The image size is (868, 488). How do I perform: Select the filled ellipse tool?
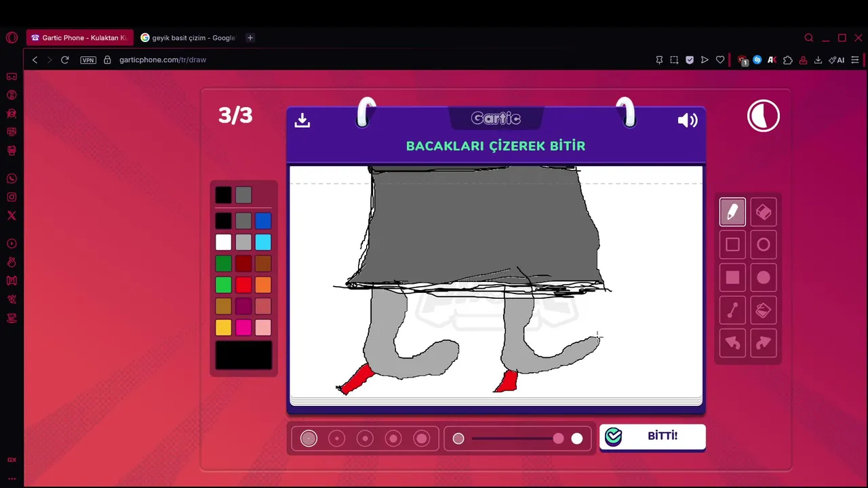[764, 277]
